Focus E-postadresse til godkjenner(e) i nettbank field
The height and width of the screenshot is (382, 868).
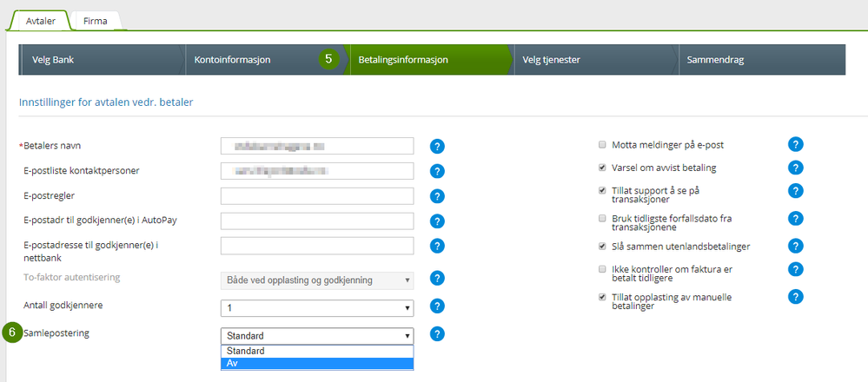(x=317, y=246)
